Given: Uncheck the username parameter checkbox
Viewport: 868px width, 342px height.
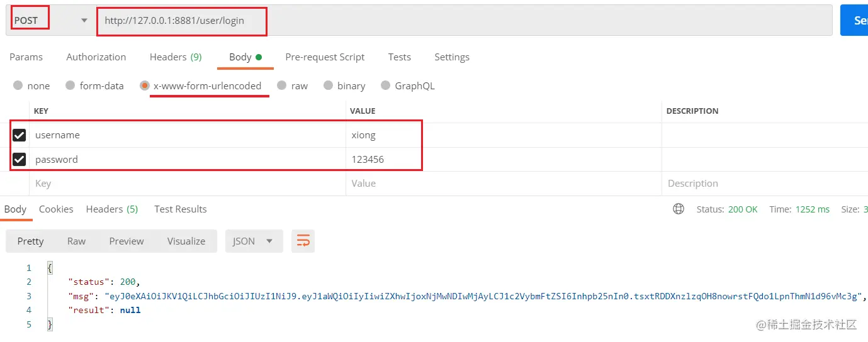Looking at the screenshot, I should pyautogui.click(x=20, y=135).
